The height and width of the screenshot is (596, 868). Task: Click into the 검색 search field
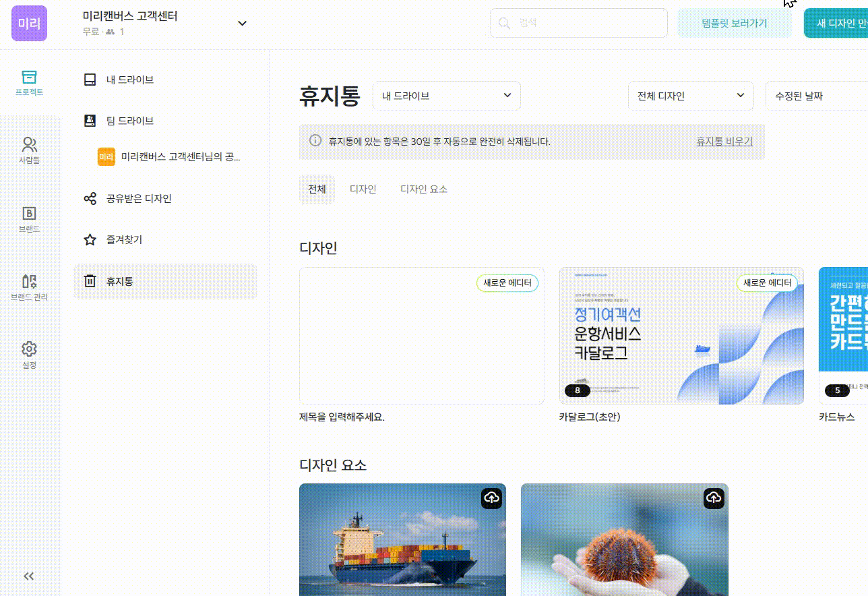point(586,23)
